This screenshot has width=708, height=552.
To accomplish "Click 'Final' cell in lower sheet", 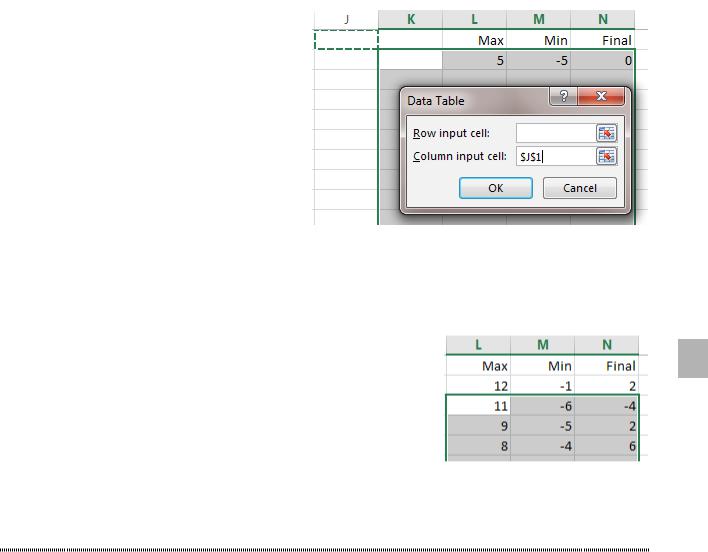I will (606, 366).
